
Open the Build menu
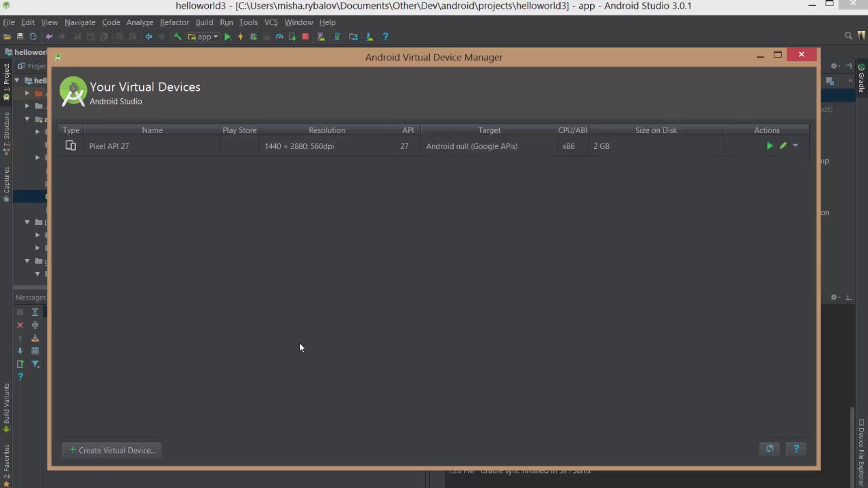204,22
